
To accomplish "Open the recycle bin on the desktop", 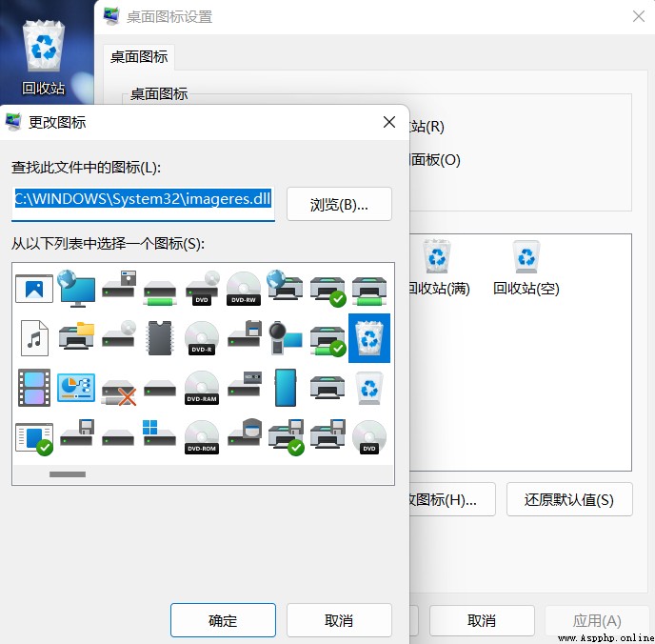I will (x=44, y=58).
